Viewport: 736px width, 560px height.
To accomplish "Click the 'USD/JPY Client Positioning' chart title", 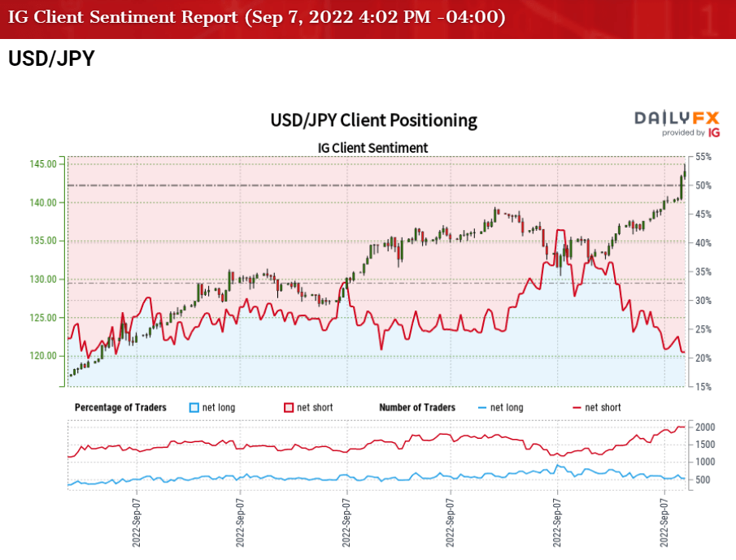I will click(373, 120).
